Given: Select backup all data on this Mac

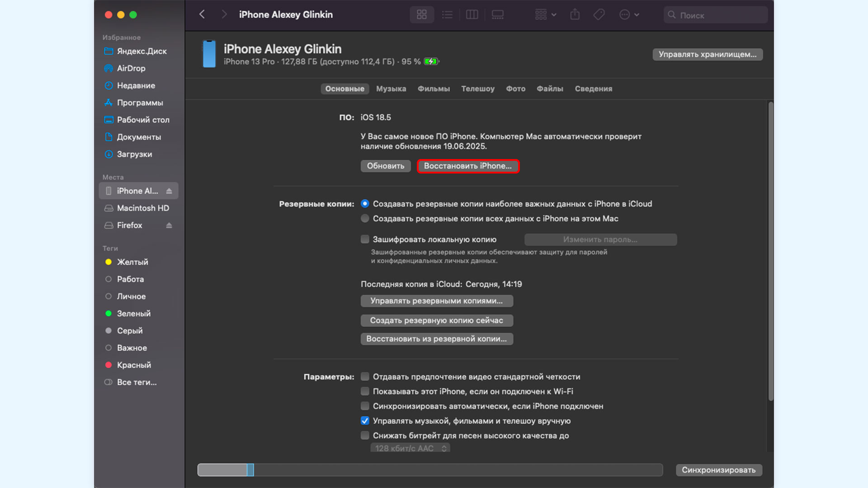Looking at the screenshot, I should coord(365,219).
